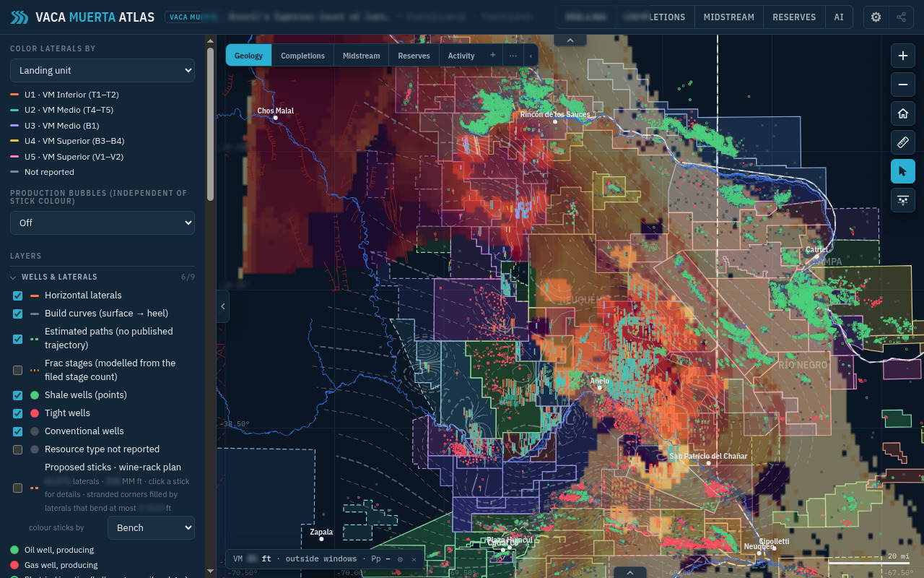924x578 pixels.
Task: Click the U3 VM Medio (B1) legend line
Action: coord(14,126)
